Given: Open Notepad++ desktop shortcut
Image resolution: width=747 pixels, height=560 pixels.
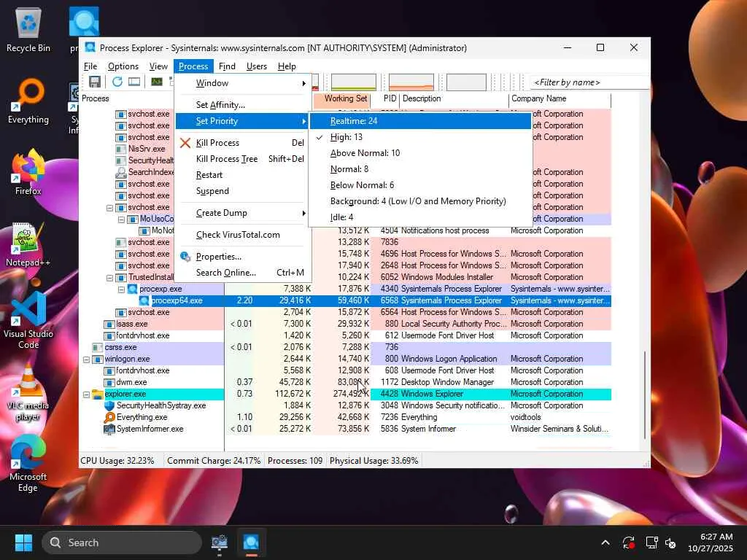Looking at the screenshot, I should coord(28,244).
